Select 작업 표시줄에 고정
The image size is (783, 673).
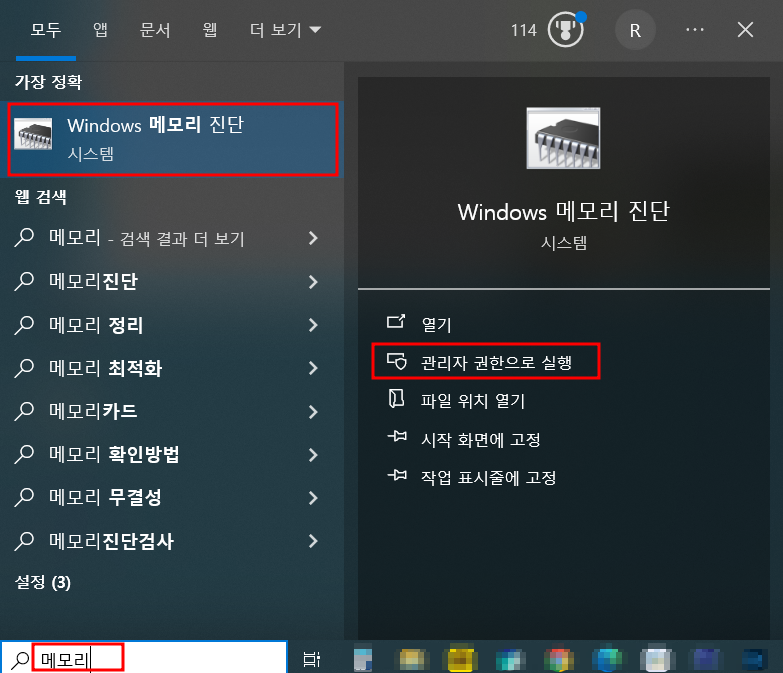[488, 478]
